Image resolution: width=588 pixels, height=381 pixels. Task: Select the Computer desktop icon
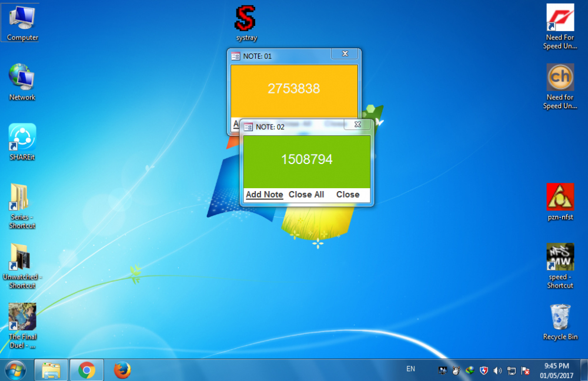(x=22, y=22)
